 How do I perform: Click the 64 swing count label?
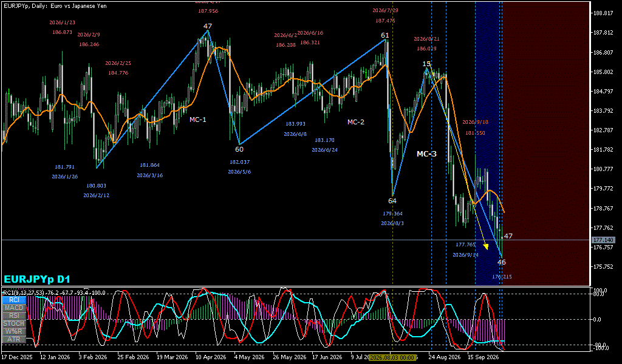pos(392,201)
